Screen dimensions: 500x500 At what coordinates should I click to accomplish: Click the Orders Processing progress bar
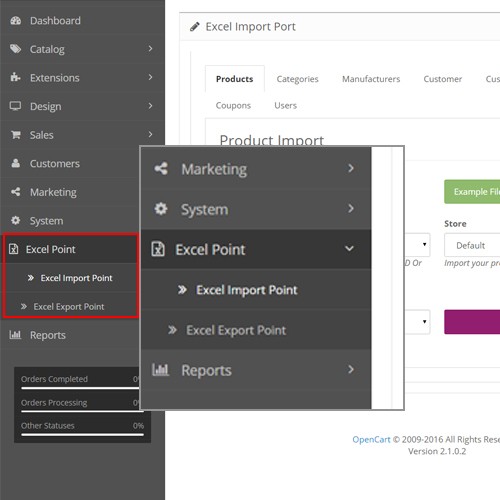tap(82, 411)
